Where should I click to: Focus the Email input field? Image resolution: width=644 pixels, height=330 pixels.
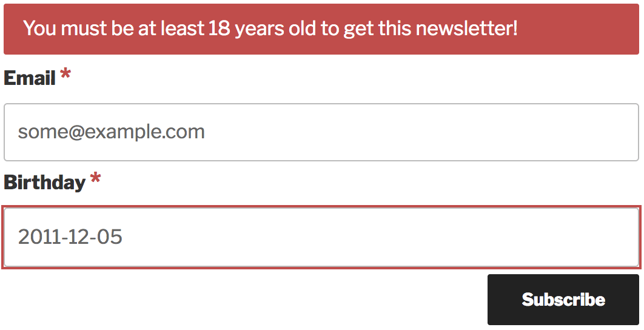(321, 132)
